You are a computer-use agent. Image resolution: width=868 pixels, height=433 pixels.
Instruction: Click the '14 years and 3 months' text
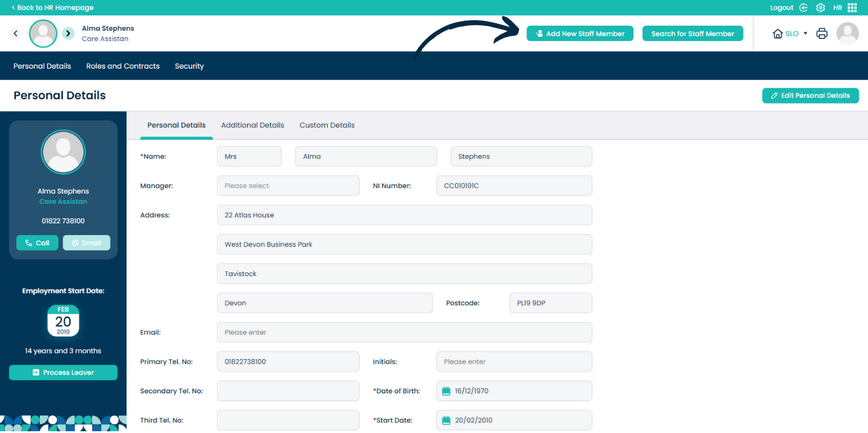coord(63,351)
